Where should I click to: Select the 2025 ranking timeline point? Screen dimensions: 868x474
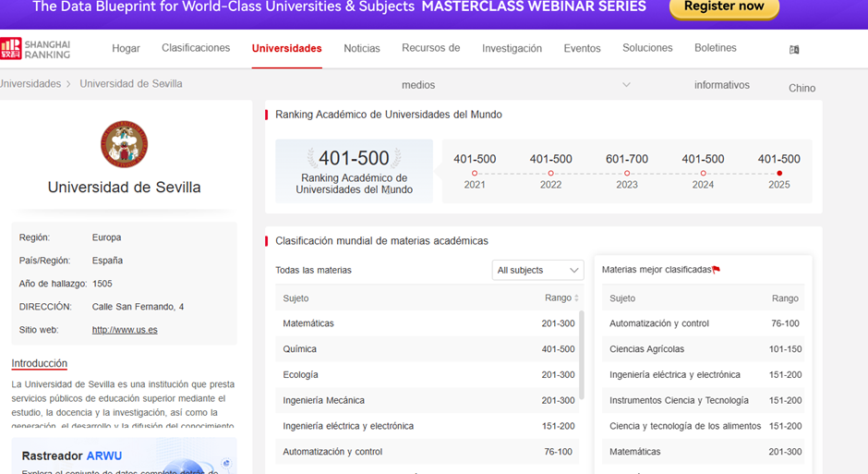tap(778, 174)
